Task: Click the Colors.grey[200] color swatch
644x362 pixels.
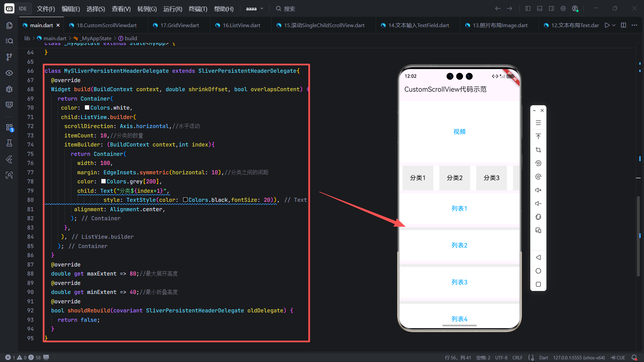Action: point(104,181)
